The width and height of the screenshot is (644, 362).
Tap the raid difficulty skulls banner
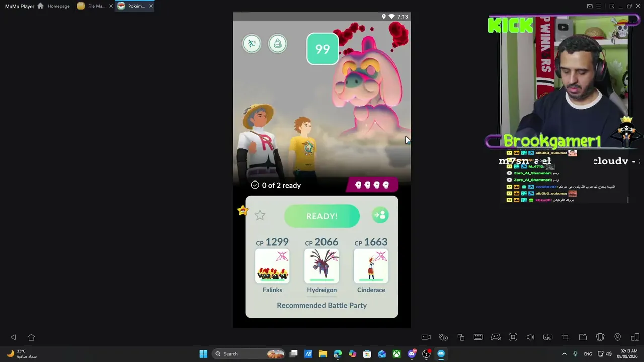(x=372, y=185)
